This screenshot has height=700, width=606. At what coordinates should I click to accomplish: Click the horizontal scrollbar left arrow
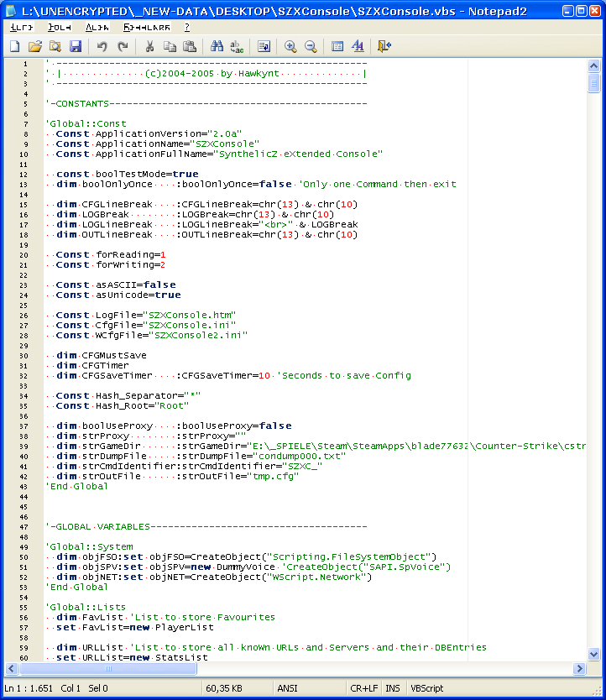(x=12, y=668)
